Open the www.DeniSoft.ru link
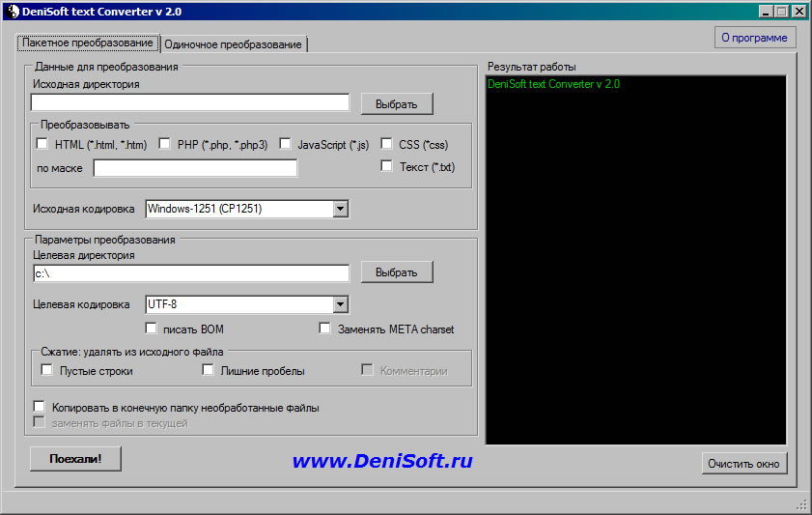 pos(382,462)
